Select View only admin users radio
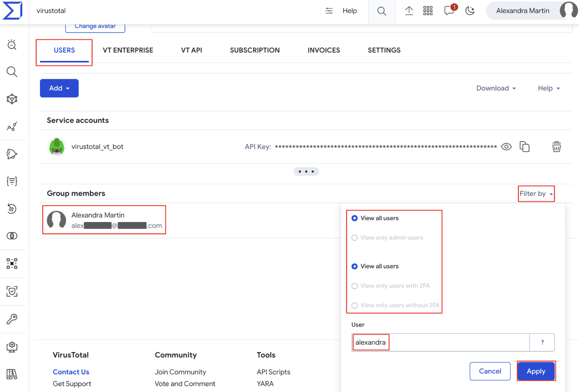The width and height of the screenshot is (579, 392). click(x=355, y=238)
